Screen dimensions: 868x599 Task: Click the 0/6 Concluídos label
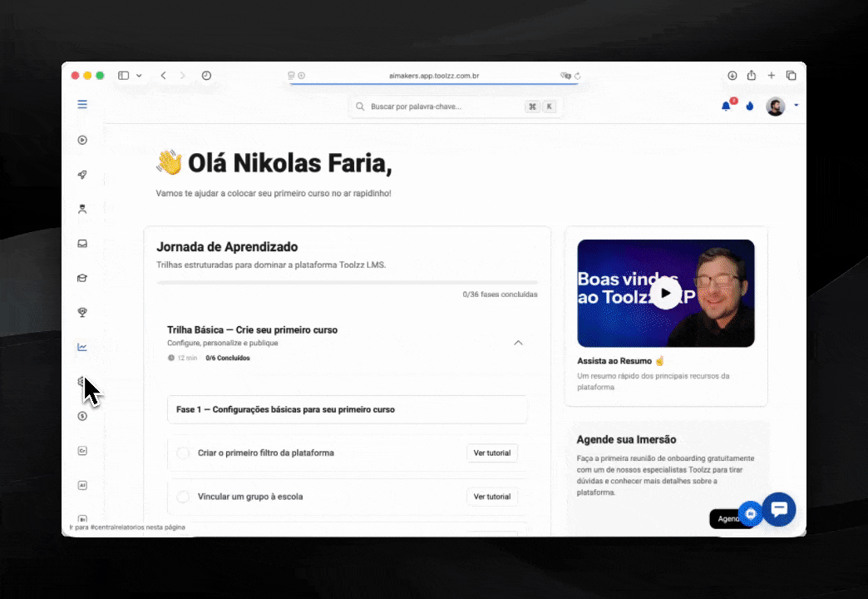228,358
